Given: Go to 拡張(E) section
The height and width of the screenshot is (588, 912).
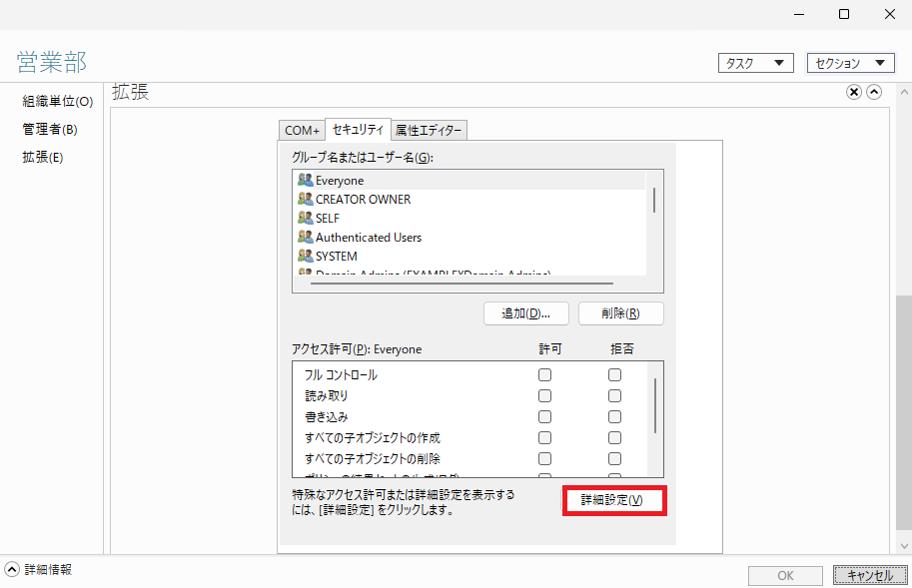Looking at the screenshot, I should tap(43, 157).
